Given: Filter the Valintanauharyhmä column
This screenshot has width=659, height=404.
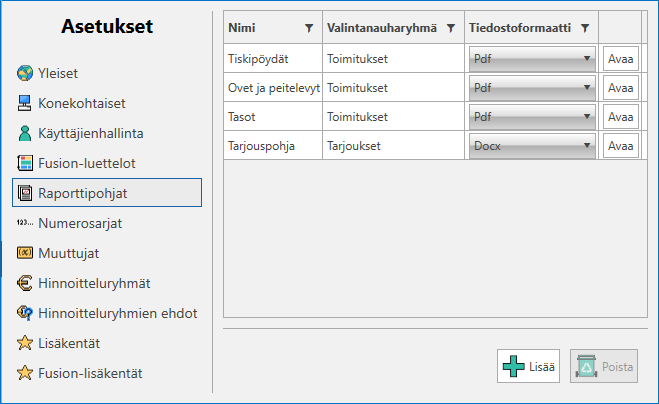Looking at the screenshot, I should [451, 28].
